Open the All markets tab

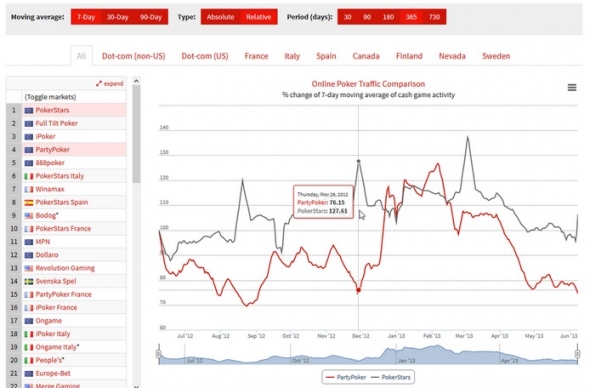(x=81, y=56)
